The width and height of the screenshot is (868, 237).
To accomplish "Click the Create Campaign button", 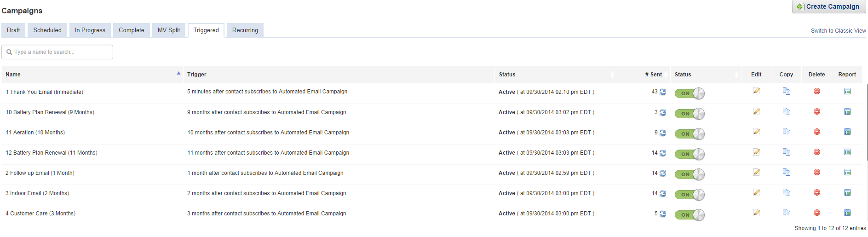I will (x=828, y=7).
